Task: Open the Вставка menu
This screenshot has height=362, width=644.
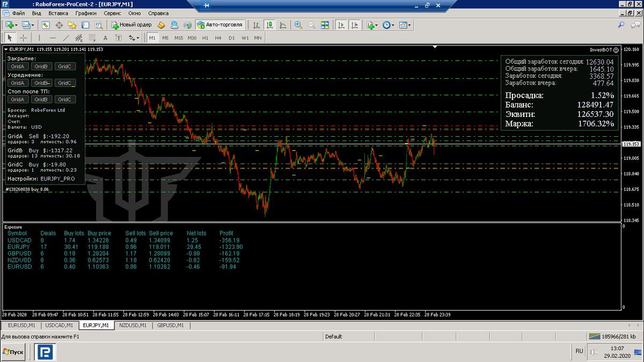Action: click(58, 13)
